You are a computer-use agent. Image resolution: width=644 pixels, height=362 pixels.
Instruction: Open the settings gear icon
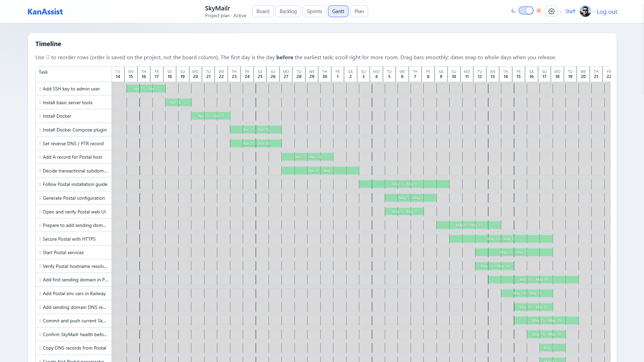[x=551, y=11]
